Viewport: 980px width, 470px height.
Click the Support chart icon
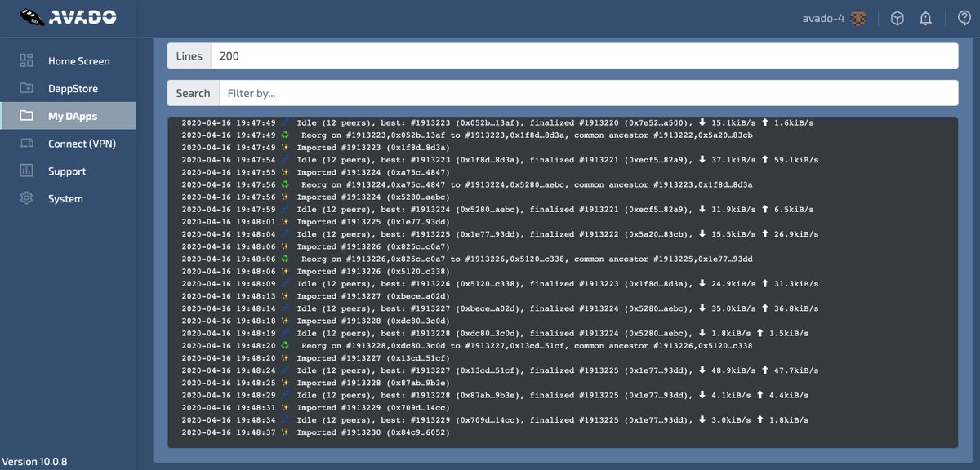(26, 171)
